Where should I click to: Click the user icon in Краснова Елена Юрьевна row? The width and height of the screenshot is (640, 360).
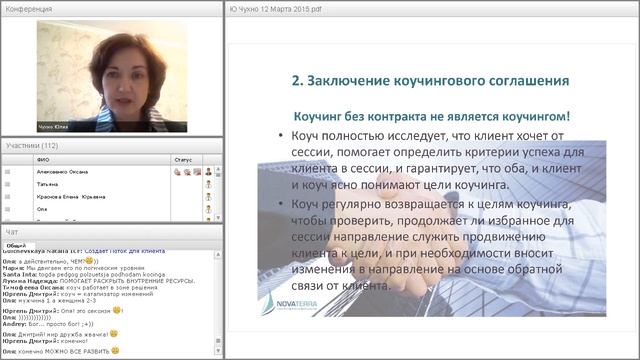coord(209,197)
